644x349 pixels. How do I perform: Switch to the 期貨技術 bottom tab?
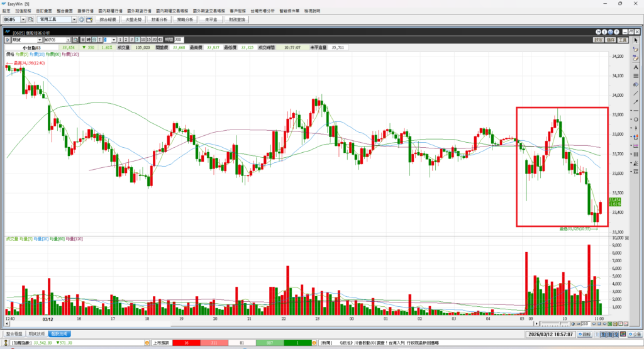[x=37, y=333]
